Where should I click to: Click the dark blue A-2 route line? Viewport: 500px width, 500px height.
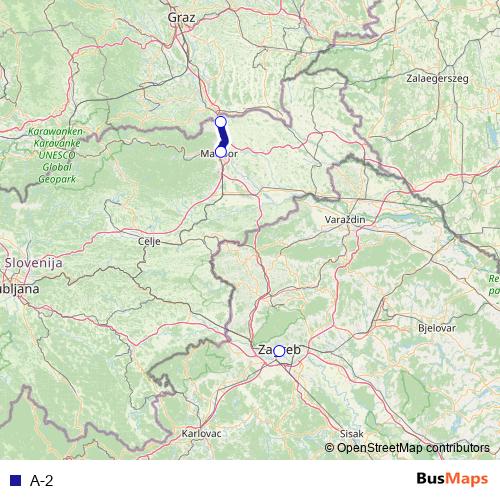(x=223, y=137)
